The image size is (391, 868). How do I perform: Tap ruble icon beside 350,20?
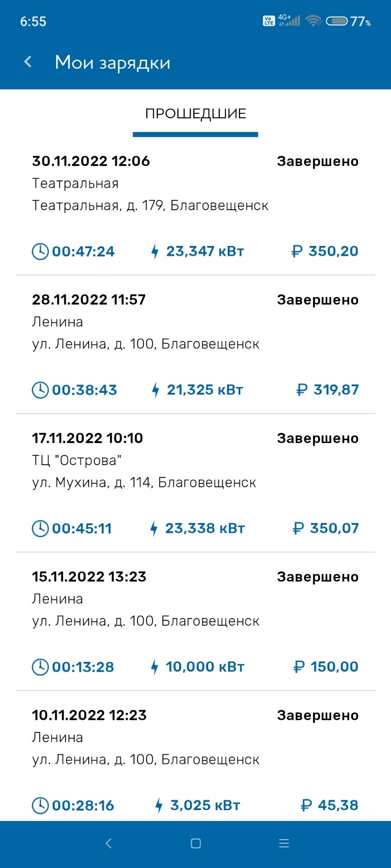[297, 251]
